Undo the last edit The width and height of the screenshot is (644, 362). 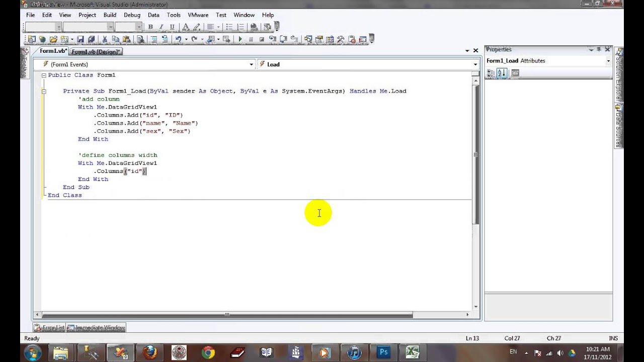click(179, 39)
